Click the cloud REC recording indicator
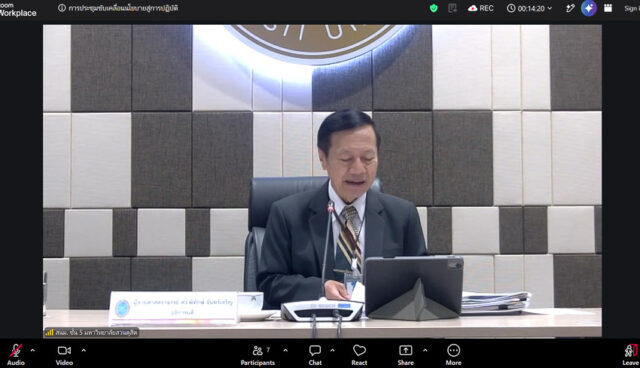The image size is (640, 368). tap(481, 8)
